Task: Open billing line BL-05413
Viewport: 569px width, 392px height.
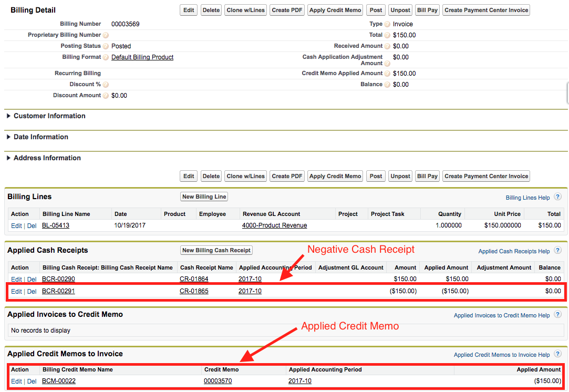Action: pos(56,225)
